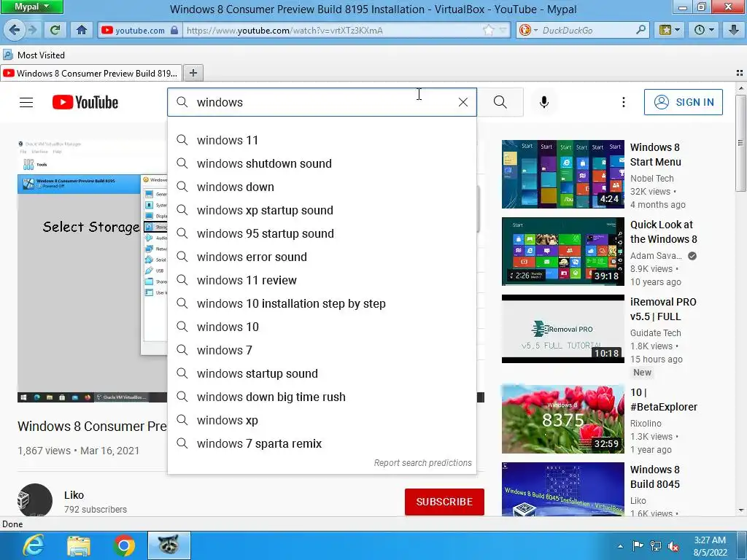Screen dimensions: 747x560
Task: Click the muted volume tray icon
Action: coord(673,546)
